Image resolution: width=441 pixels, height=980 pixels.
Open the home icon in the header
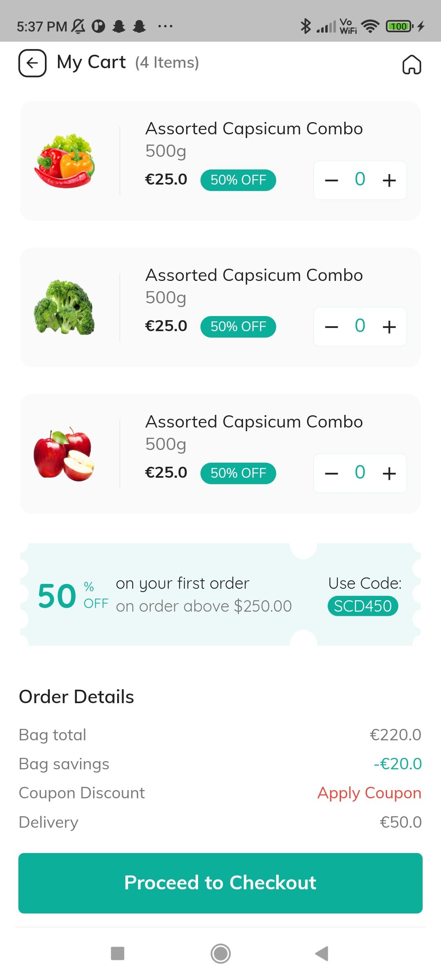click(412, 65)
